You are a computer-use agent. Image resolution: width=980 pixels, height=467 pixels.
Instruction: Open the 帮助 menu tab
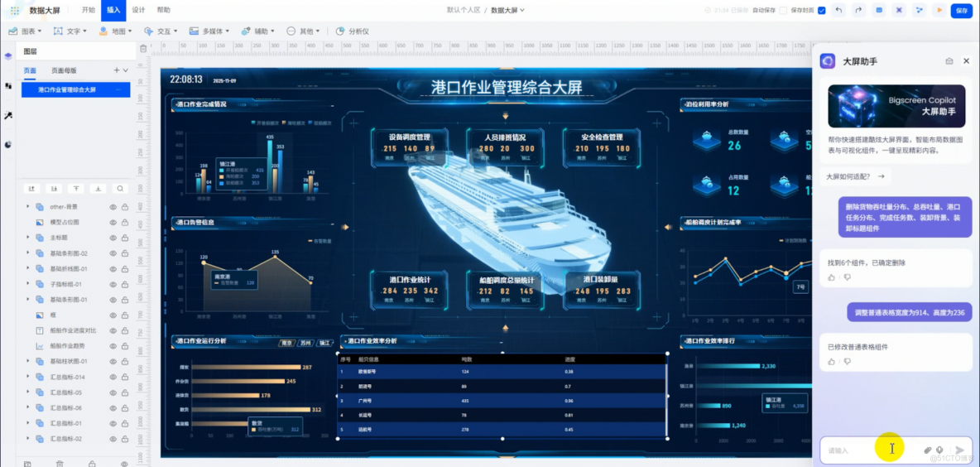163,10
